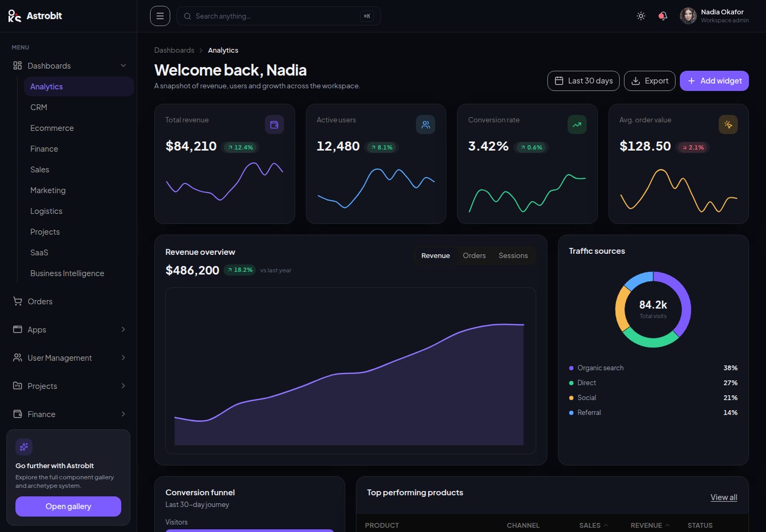Select the Revenue tab in Revenue overview

pos(436,255)
